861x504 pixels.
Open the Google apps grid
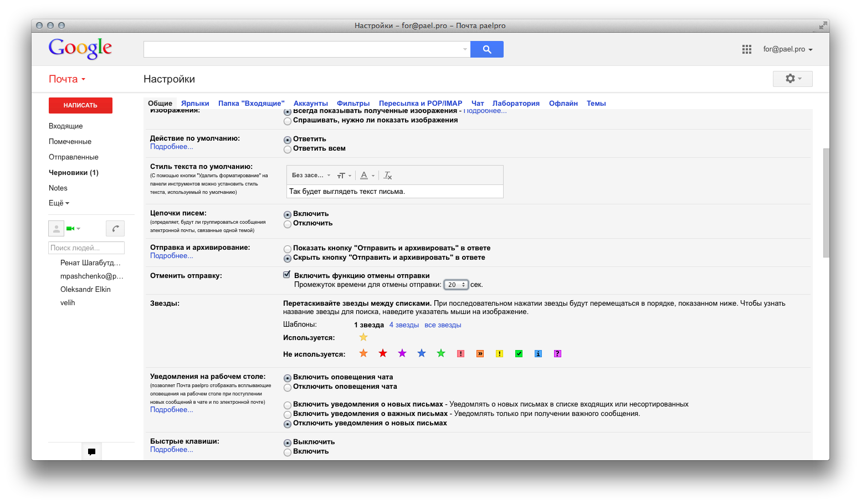pyautogui.click(x=746, y=49)
